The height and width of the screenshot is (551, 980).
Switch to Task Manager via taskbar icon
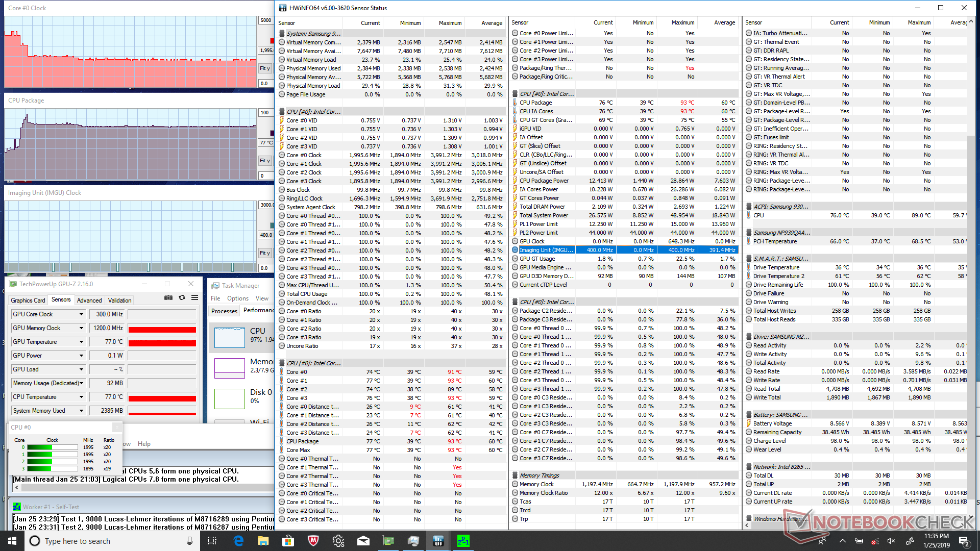pos(413,541)
